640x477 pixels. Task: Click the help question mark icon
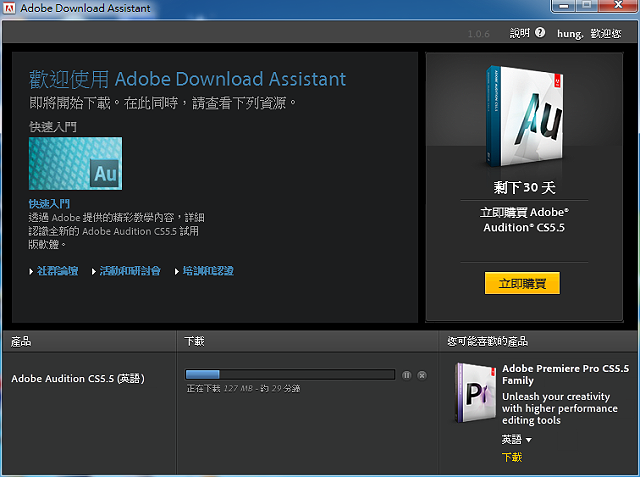(x=540, y=33)
